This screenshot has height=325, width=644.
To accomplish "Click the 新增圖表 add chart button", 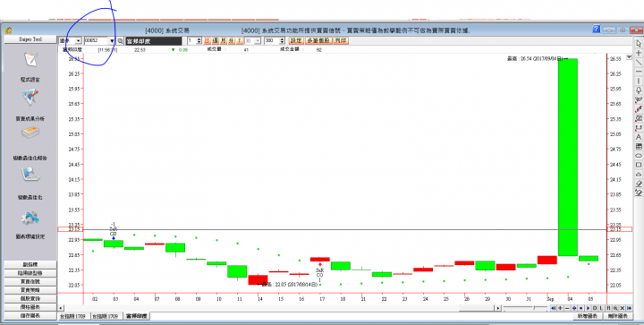I will coord(588,316).
